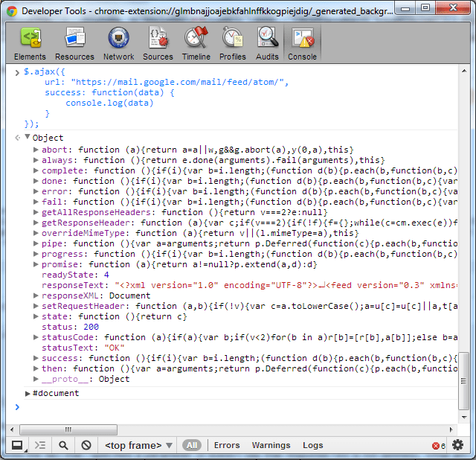The image size is (476, 460).
Task: Expand the error function property
Action: click(x=36, y=191)
